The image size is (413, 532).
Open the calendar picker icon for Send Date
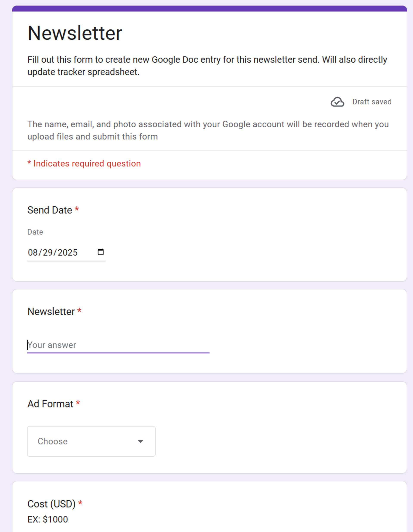coord(100,252)
